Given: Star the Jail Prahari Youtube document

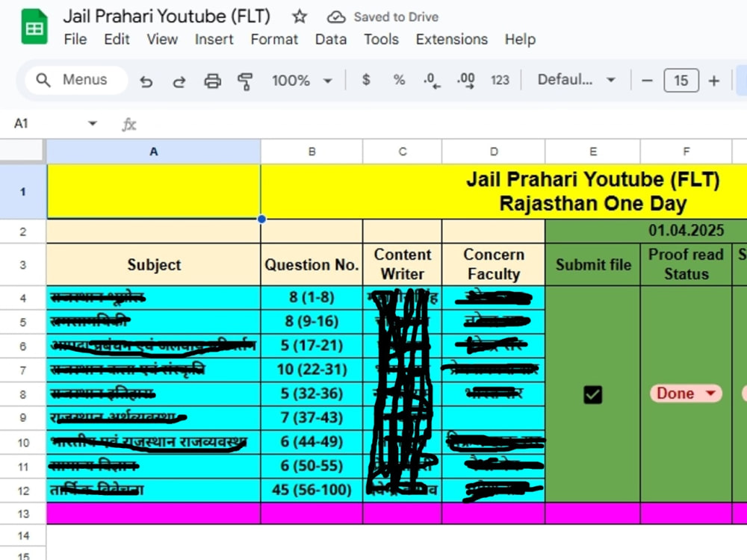Looking at the screenshot, I should click(x=300, y=16).
